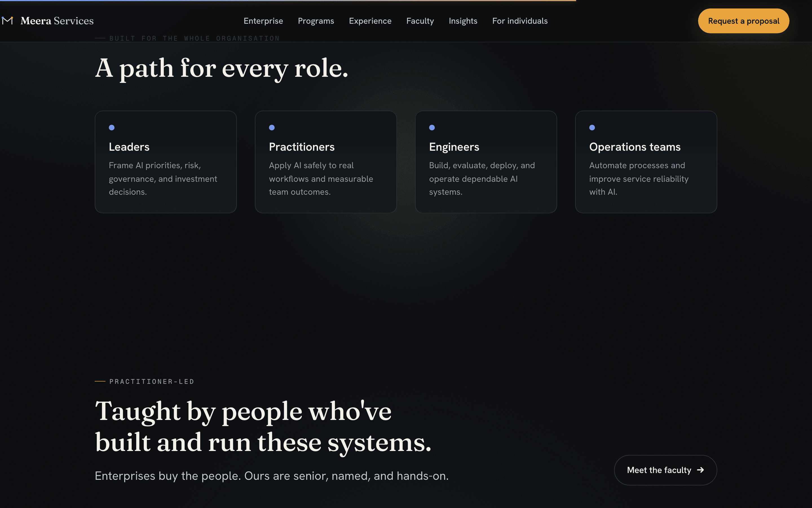This screenshot has width=812, height=508.
Task: Open the Enterprise nav item
Action: 263,21
